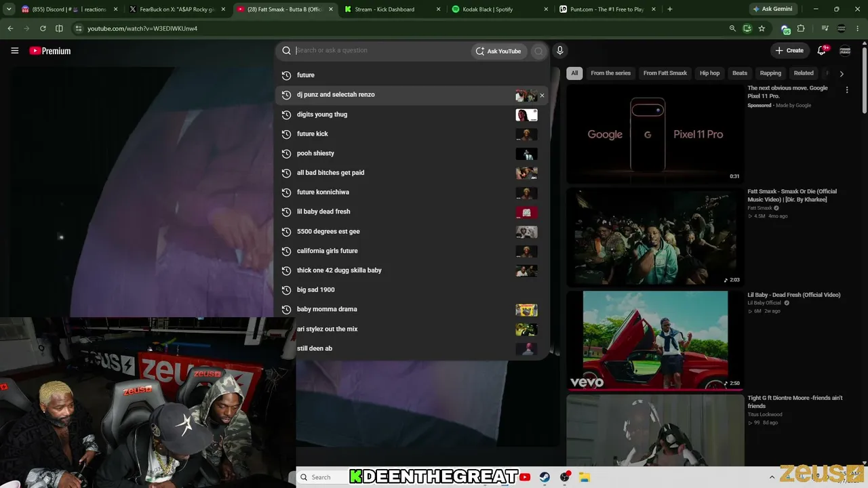868x488 pixels.
Task: Switch to the FearBuck on X tab
Action: [177, 9]
